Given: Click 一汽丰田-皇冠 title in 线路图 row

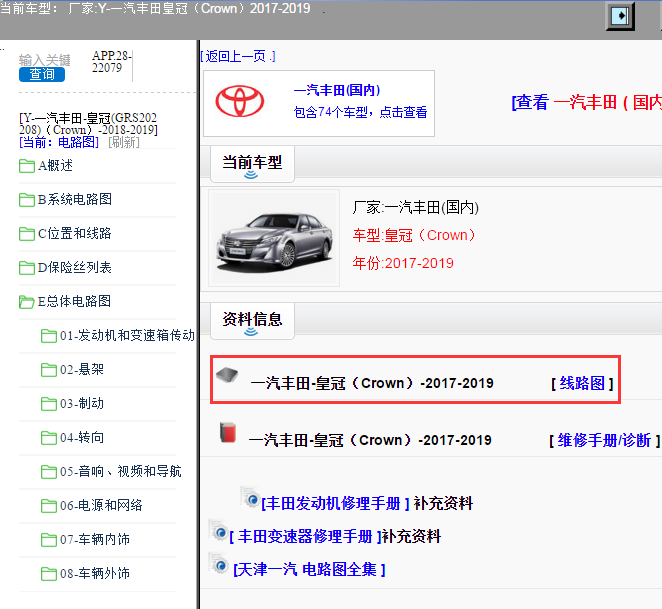Looking at the screenshot, I should coord(372,383).
